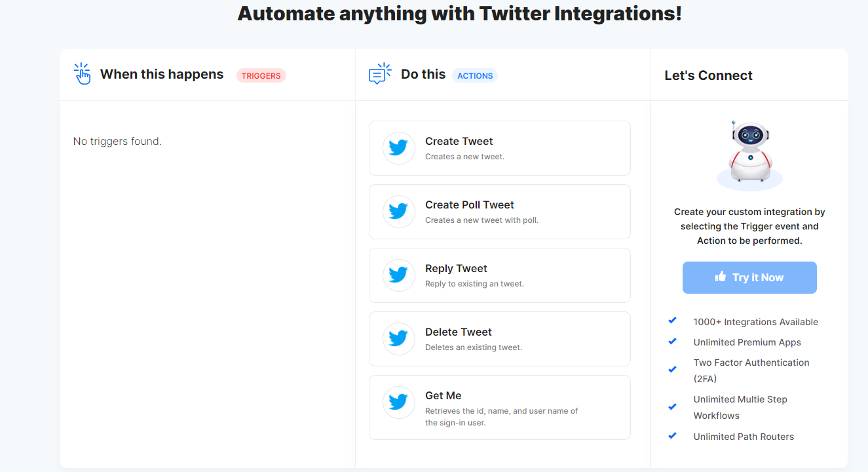
Task: Click the checkmark next to Unlimited Path Routers
Action: point(672,435)
